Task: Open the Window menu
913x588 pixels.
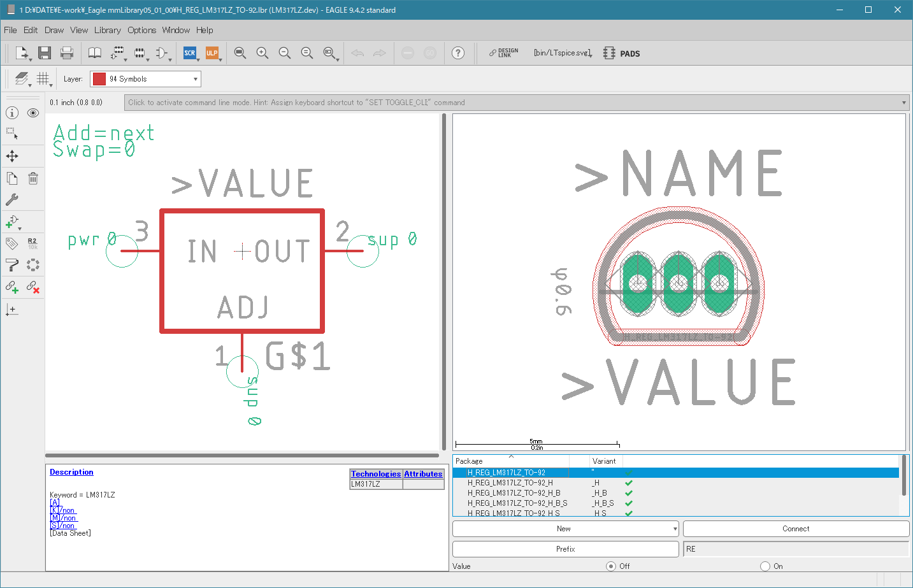Action: point(176,30)
